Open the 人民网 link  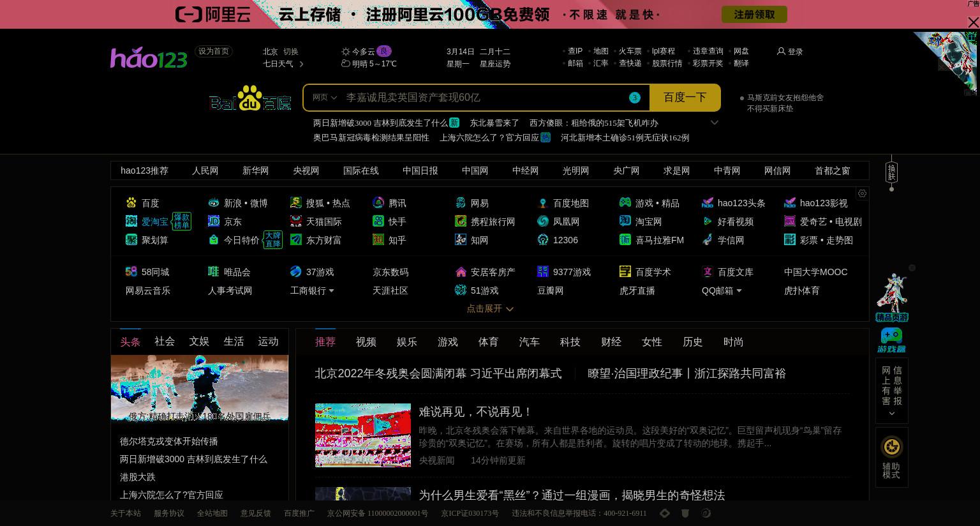[x=205, y=170]
